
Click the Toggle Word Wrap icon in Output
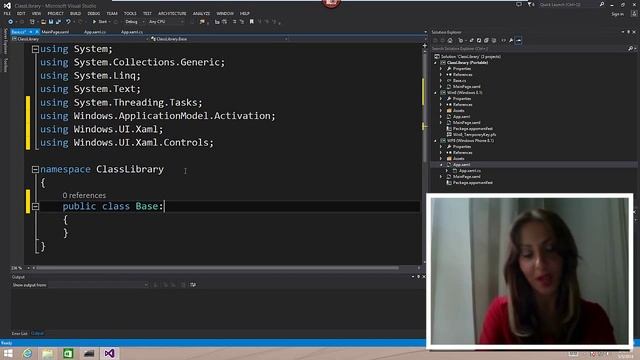193,285
